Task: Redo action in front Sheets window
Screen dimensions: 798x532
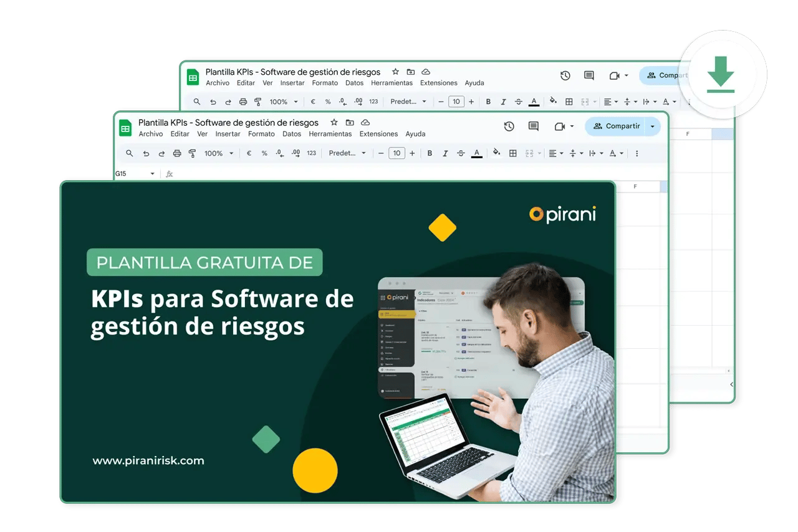Action: 161,153
